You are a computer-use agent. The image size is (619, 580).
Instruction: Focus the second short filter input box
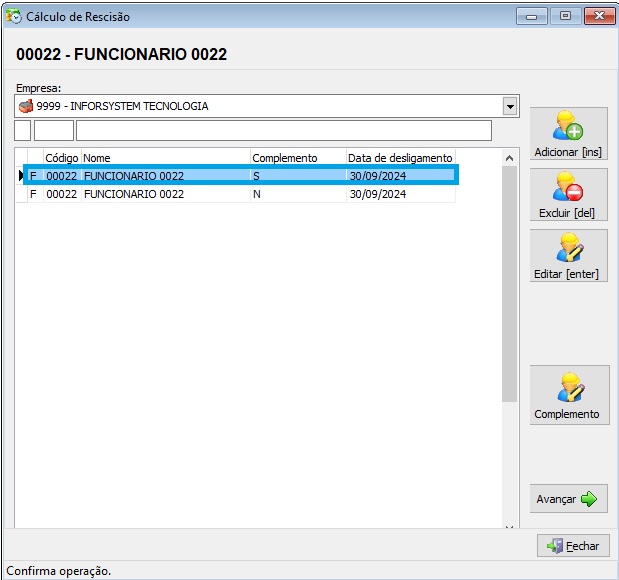click(x=54, y=131)
